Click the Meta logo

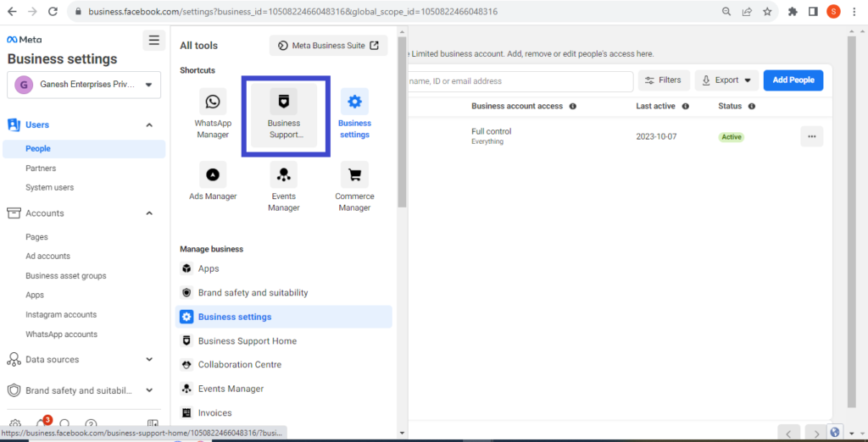tap(24, 39)
